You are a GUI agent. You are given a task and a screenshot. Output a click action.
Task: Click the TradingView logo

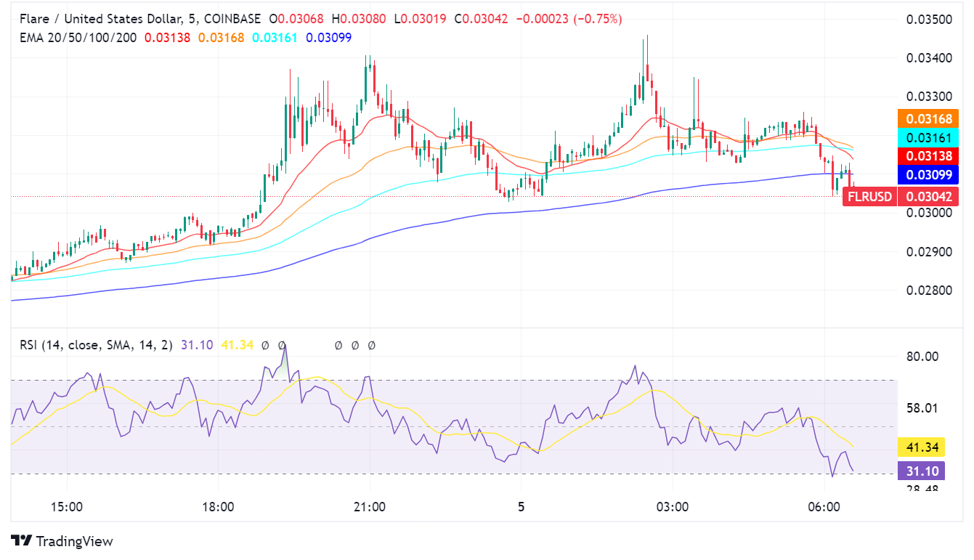click(x=62, y=541)
